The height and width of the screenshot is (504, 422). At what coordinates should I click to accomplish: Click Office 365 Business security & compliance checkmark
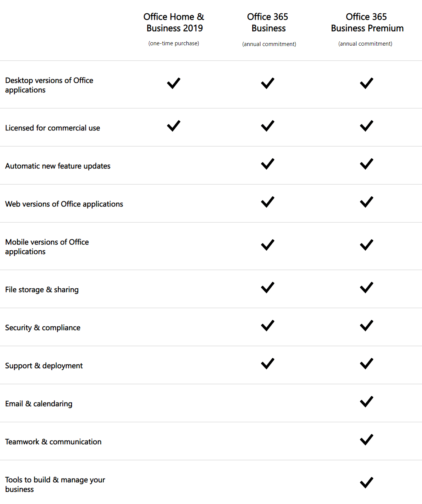[268, 325]
